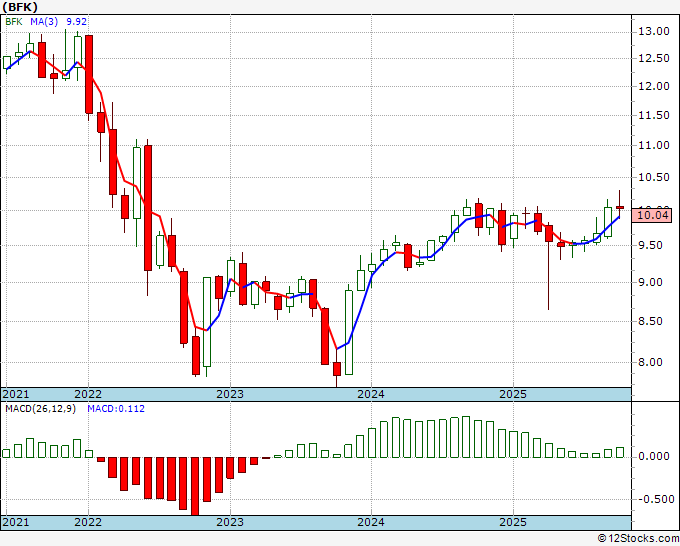
Task: Click the 10.50 price axis label
Action: (654, 177)
